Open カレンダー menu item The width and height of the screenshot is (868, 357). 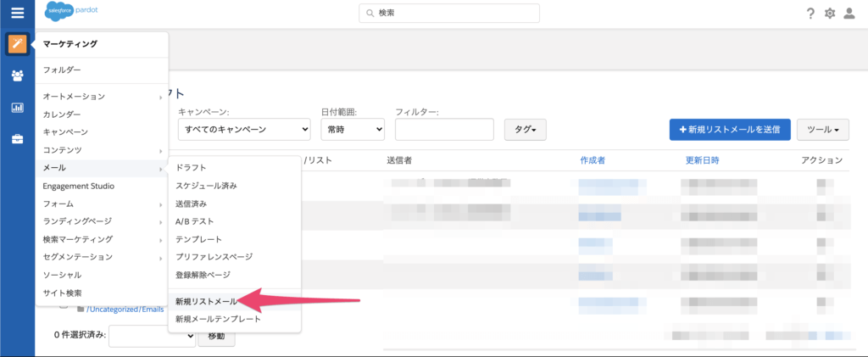(x=102, y=114)
